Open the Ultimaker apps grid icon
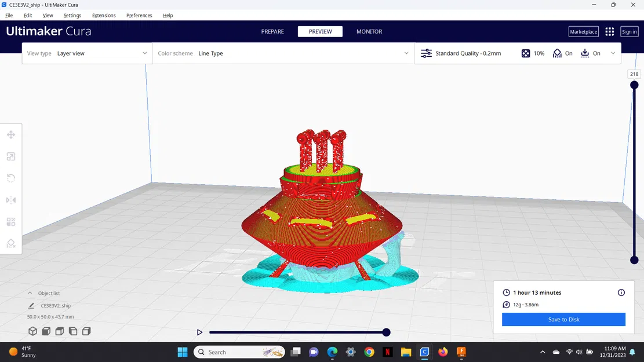644x362 pixels. [609, 32]
